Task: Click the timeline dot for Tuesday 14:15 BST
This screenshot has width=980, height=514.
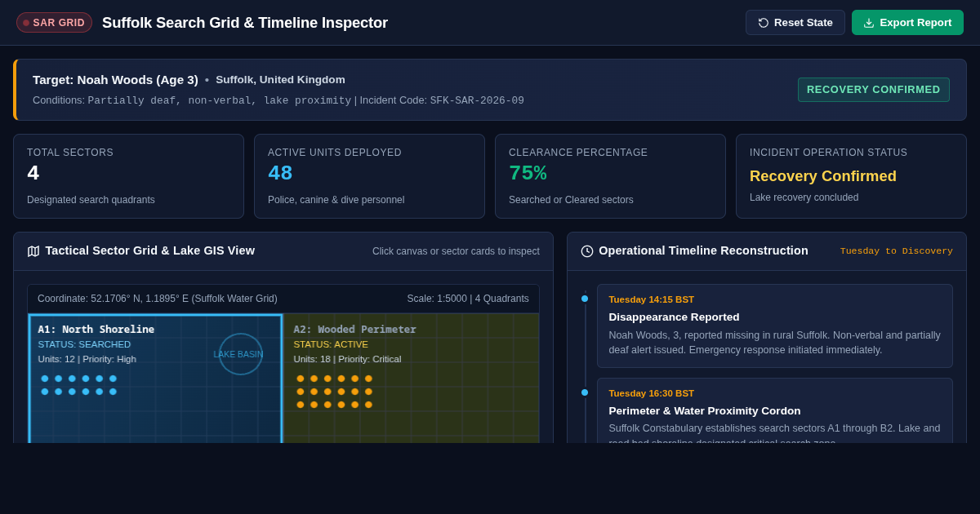Action: click(585, 299)
